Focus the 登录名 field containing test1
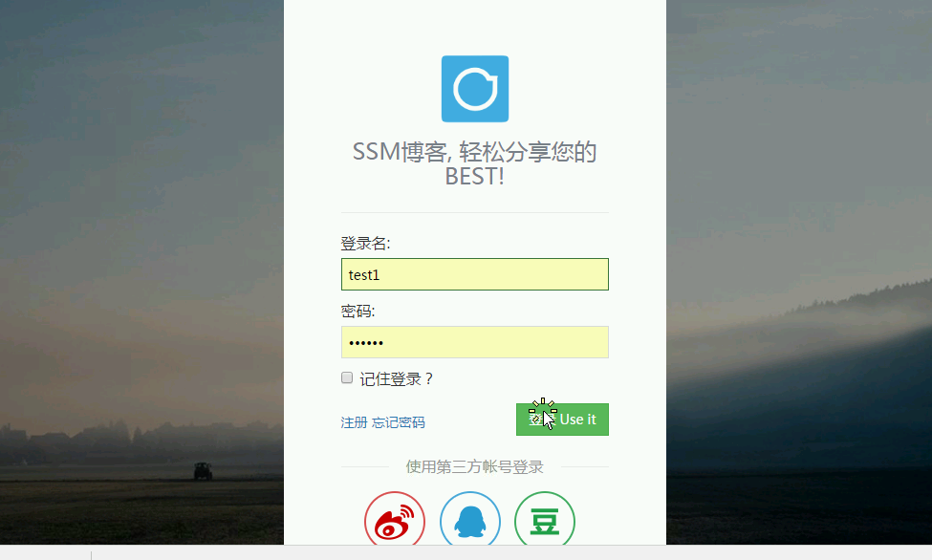The width and height of the screenshot is (932, 560). coord(475,274)
